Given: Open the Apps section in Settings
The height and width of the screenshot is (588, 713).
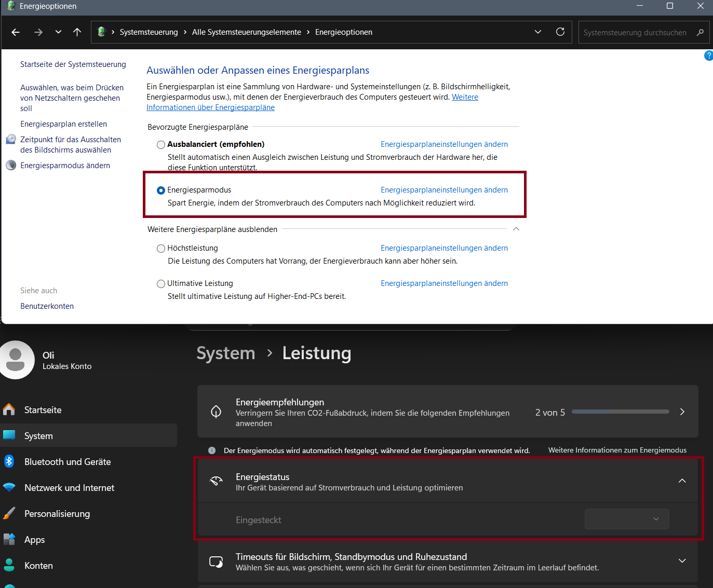Looking at the screenshot, I should pyautogui.click(x=35, y=540).
